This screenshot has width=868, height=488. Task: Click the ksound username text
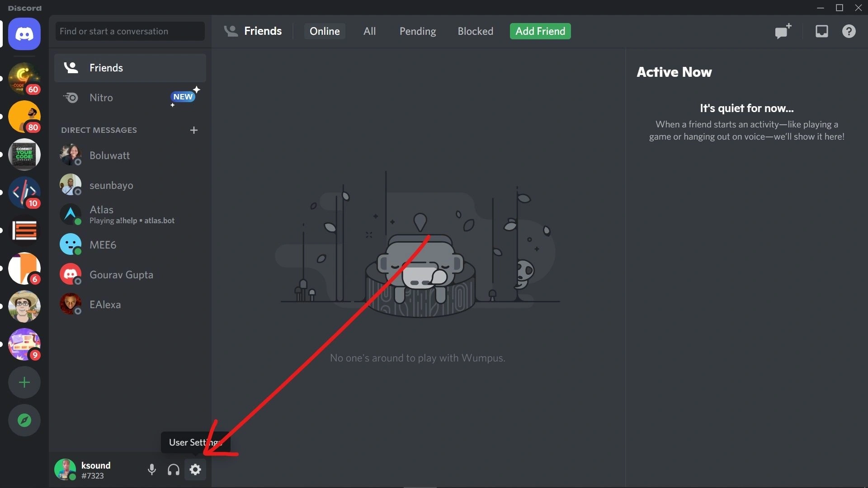(x=96, y=465)
